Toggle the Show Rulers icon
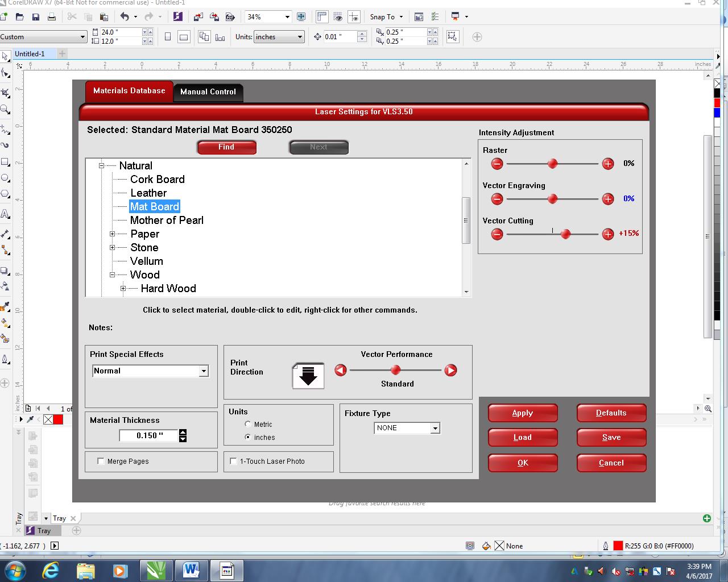728x582 pixels. click(x=322, y=17)
